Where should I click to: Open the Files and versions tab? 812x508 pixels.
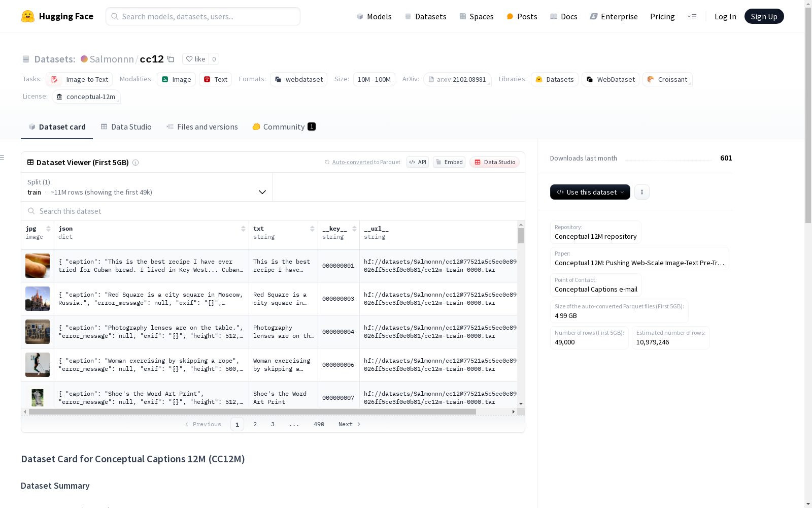(x=202, y=127)
